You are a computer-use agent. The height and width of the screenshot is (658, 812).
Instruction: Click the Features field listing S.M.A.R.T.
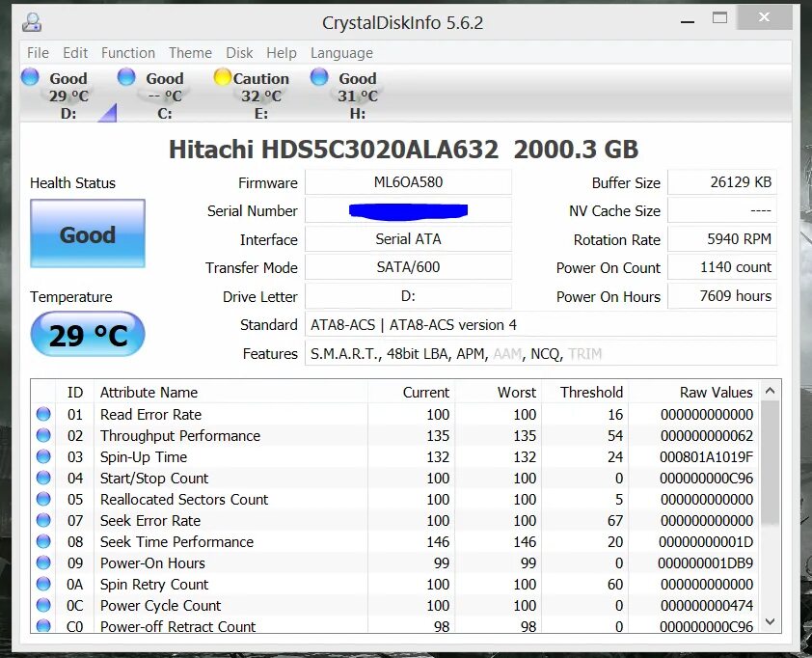point(541,354)
